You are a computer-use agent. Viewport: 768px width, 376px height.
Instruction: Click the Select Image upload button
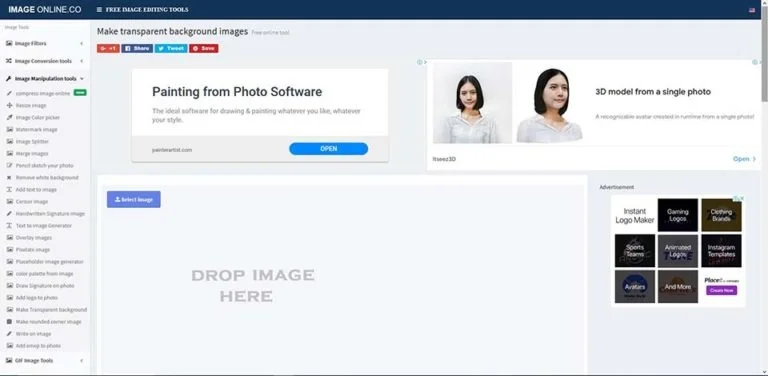click(x=134, y=199)
